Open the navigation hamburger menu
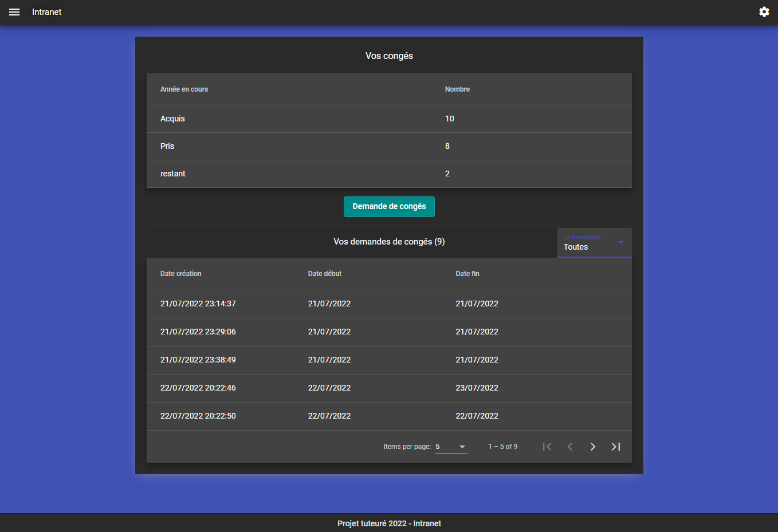778x532 pixels. tap(14, 11)
